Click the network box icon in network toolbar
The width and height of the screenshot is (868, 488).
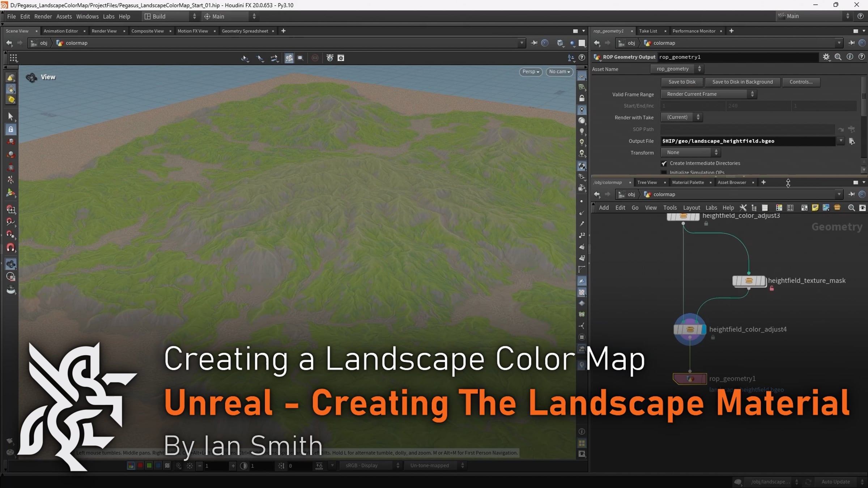click(804, 207)
